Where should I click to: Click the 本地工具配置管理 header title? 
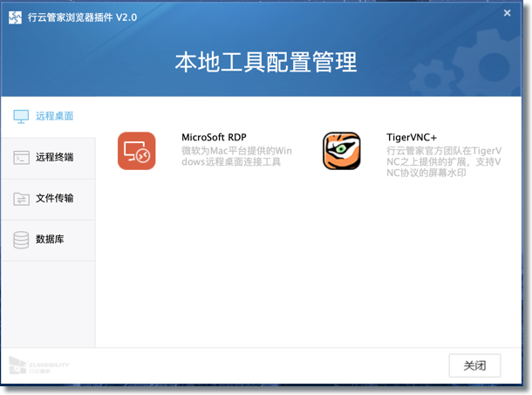click(x=266, y=63)
